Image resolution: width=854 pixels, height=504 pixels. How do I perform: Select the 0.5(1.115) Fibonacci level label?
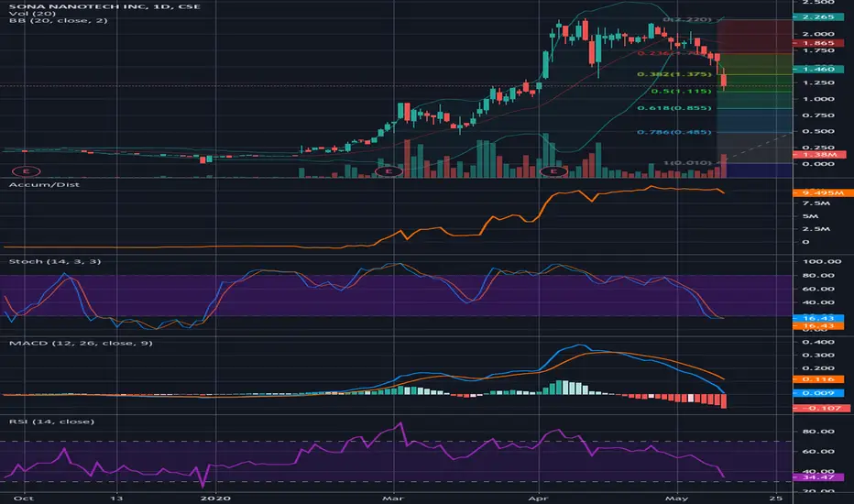tap(682, 91)
